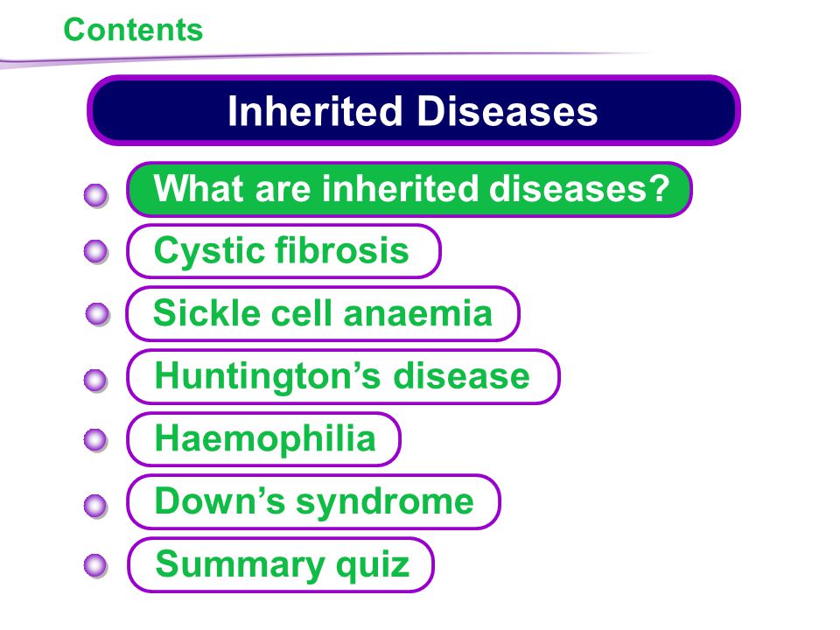Start the Summary quiz
840x630 pixels.
click(x=281, y=564)
